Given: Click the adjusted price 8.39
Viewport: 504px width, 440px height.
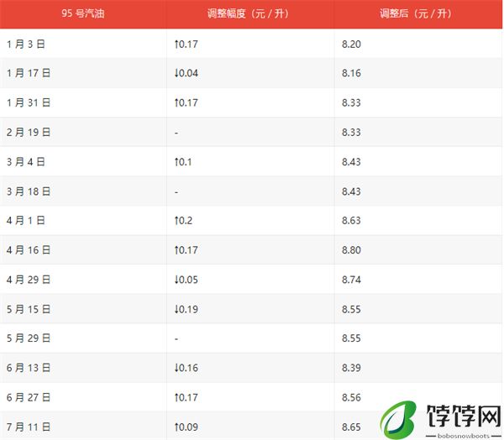Looking at the screenshot, I should coord(351,368).
